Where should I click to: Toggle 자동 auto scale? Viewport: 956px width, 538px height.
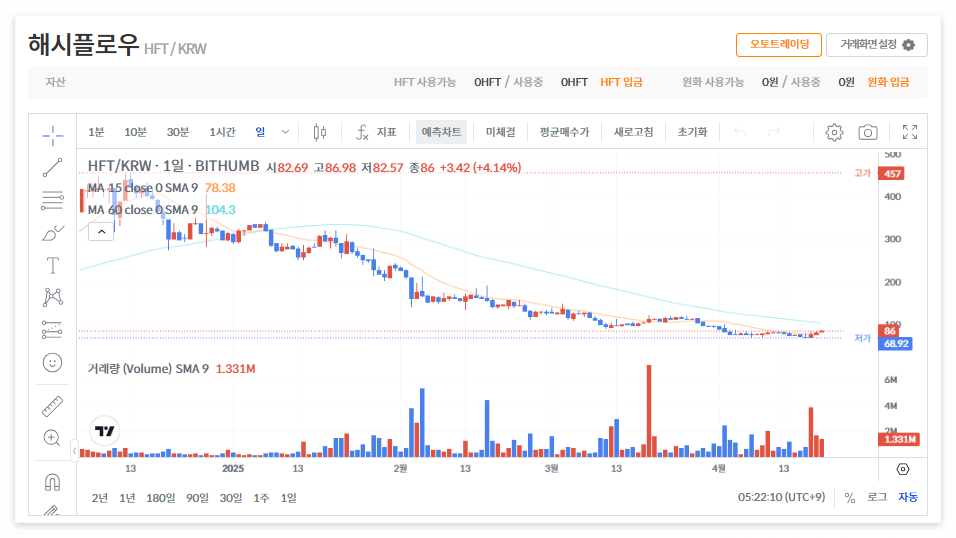coord(907,498)
